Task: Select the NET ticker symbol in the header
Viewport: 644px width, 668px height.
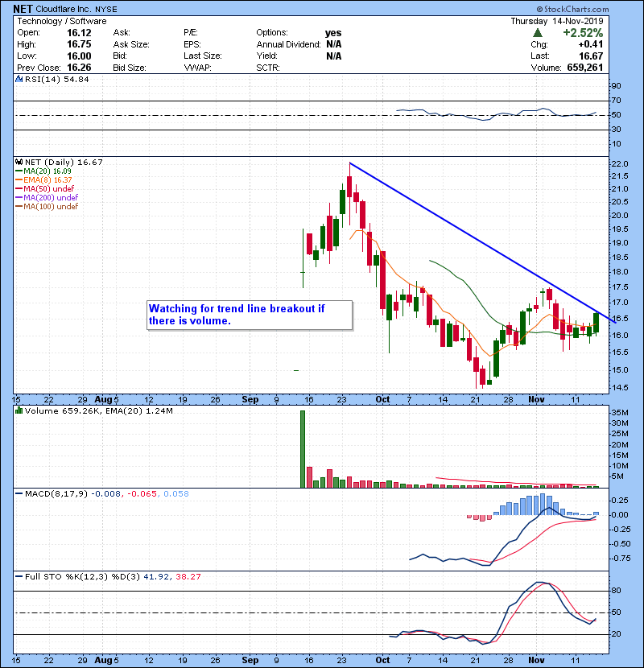Action: tap(23, 9)
